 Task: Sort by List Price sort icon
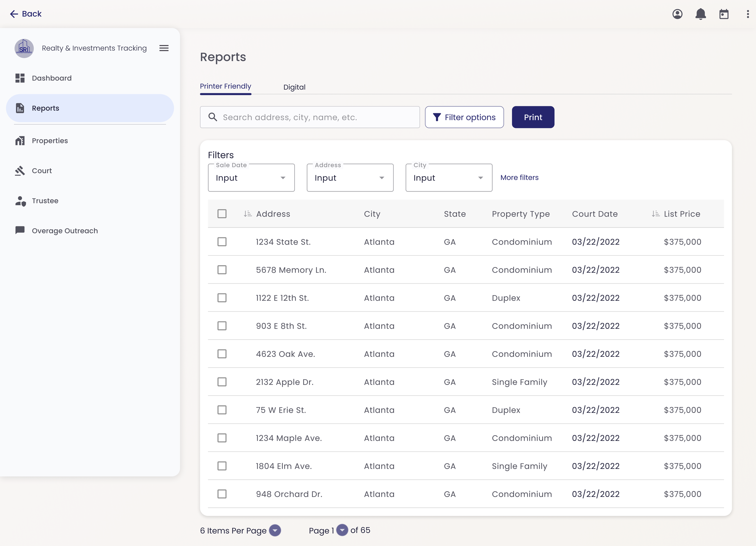click(x=655, y=214)
